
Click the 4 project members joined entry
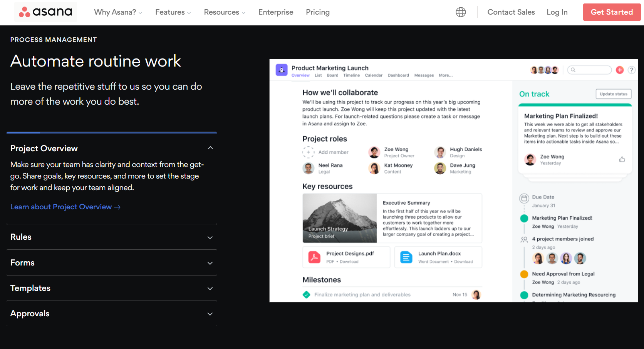coord(563,239)
